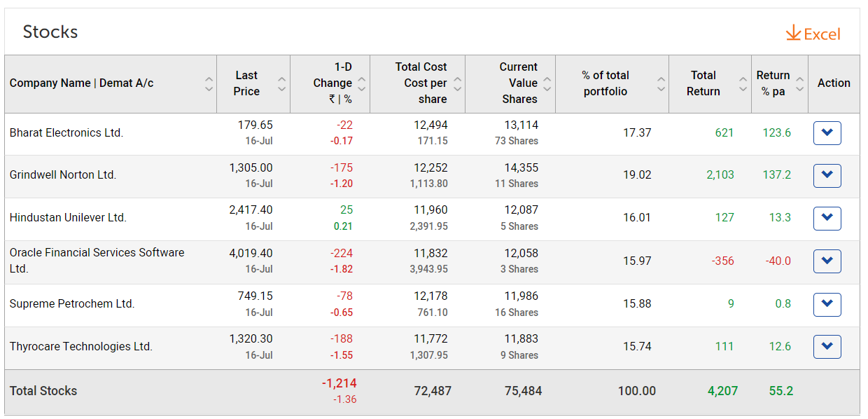Sort by Company Name column arrows
868x419 pixels.
pyautogui.click(x=209, y=84)
